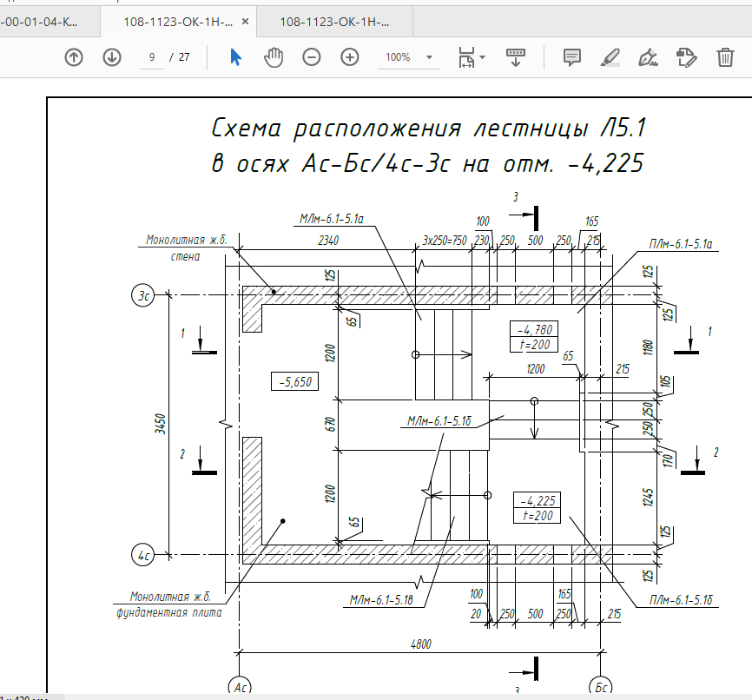Switch to the -00-01-04-K... tab
The width and height of the screenshot is (752, 700).
pos(49,22)
